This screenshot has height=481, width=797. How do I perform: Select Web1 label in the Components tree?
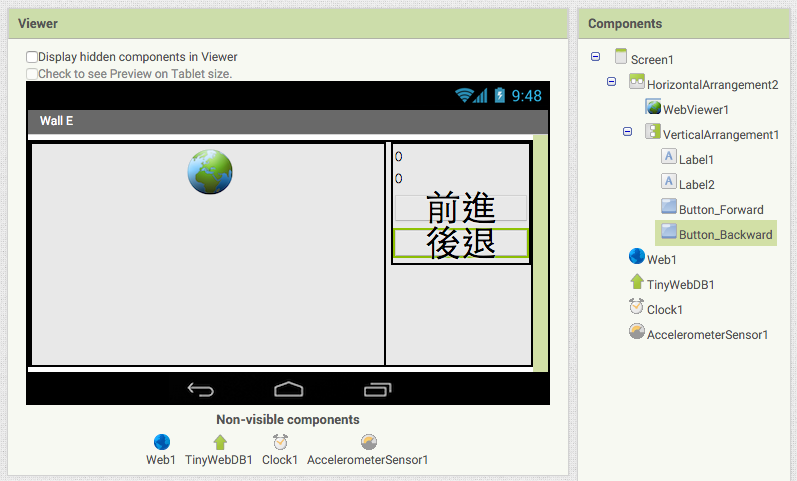pyautogui.click(x=662, y=259)
